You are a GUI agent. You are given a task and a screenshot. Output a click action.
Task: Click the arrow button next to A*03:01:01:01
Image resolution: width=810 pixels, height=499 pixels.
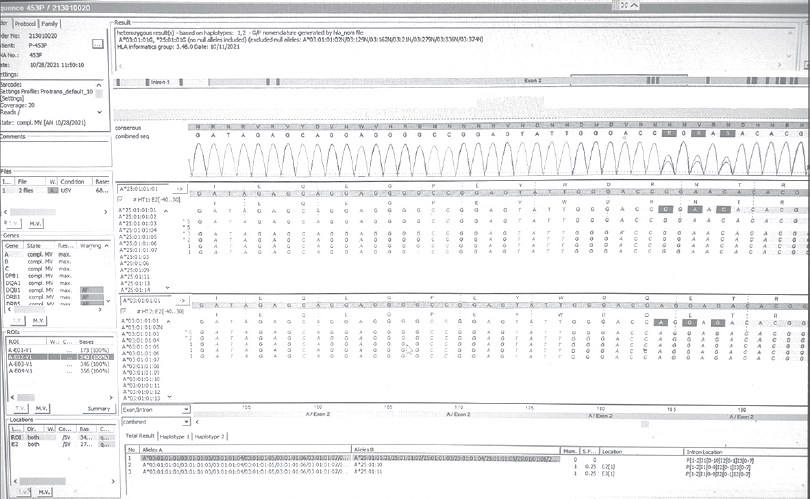coord(180,300)
